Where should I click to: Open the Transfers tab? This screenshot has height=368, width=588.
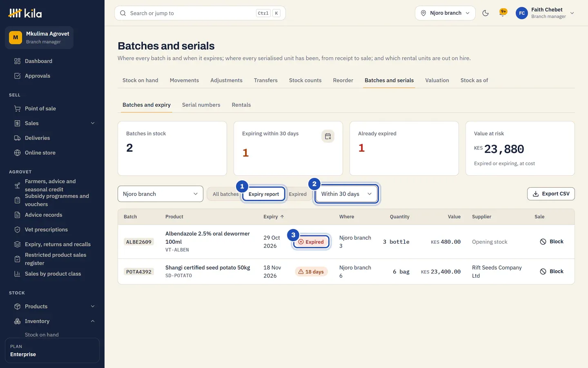[266, 81]
